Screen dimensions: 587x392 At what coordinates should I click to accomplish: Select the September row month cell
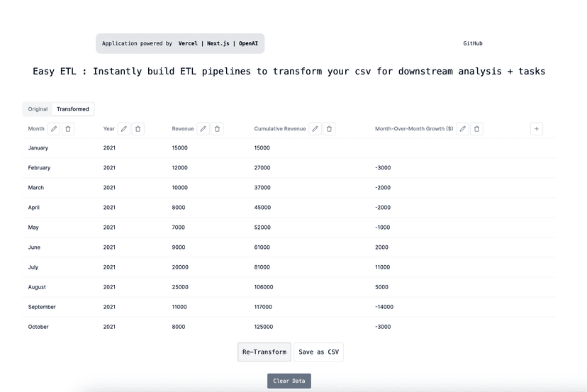tap(42, 307)
